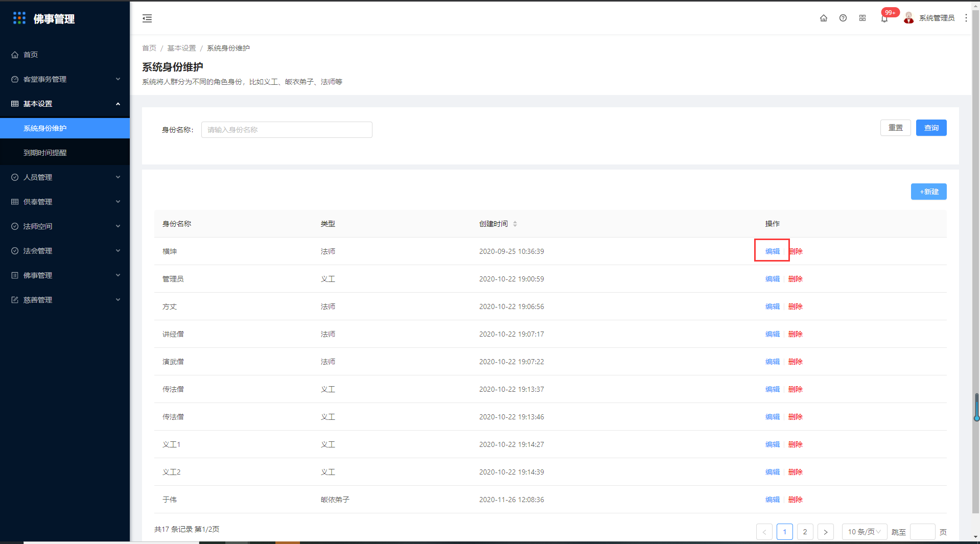Expand 法会管理 sidebar menu

coord(65,251)
